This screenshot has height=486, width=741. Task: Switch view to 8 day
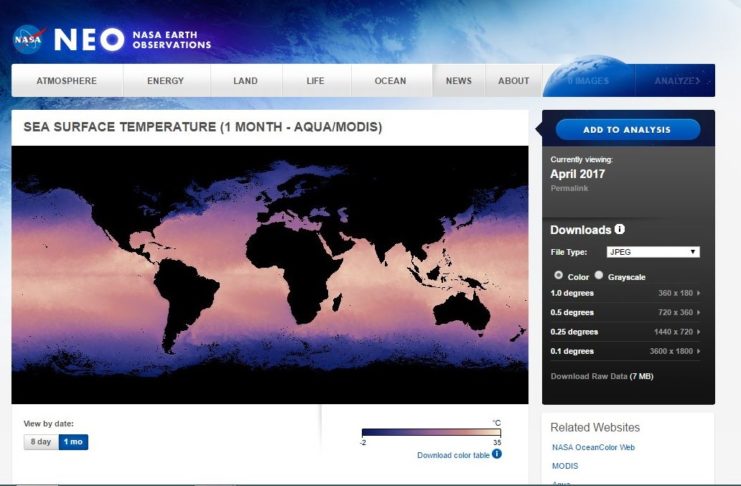tap(41, 442)
